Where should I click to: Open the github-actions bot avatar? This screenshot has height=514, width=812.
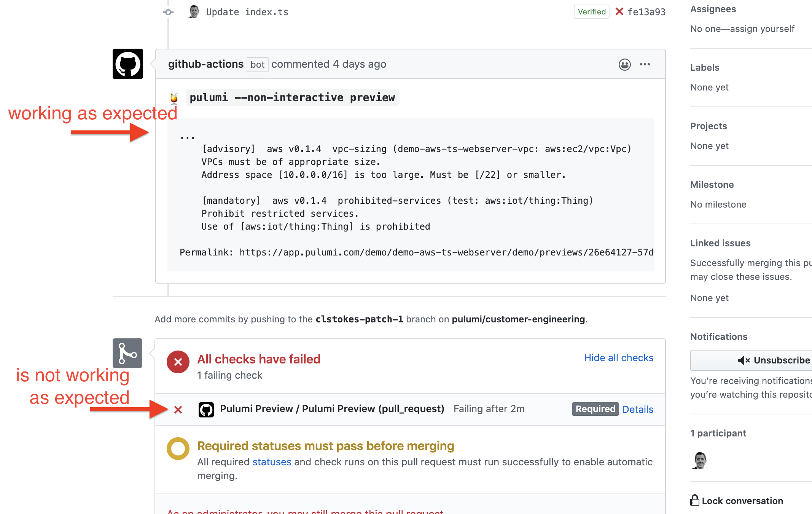point(128,64)
